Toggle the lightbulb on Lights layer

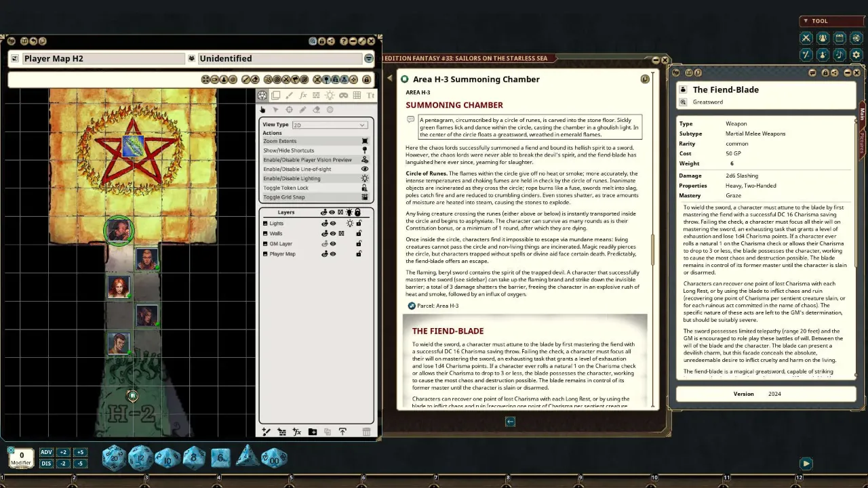point(350,223)
